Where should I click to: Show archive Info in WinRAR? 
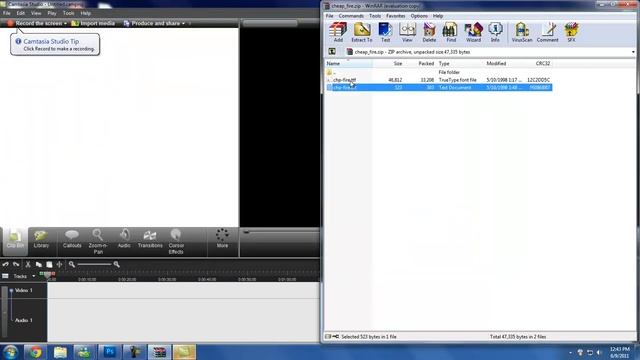click(x=495, y=32)
